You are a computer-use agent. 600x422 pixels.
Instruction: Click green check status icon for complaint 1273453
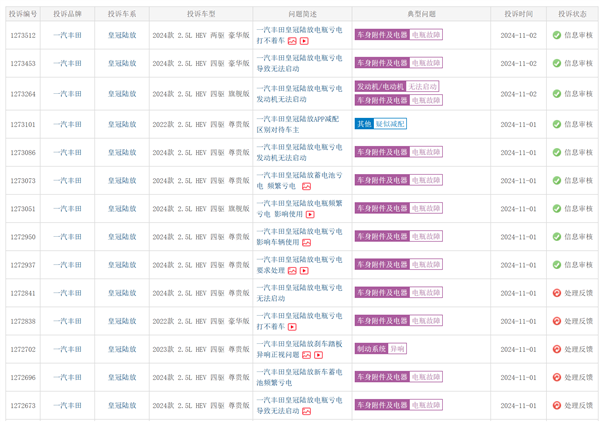557,63
